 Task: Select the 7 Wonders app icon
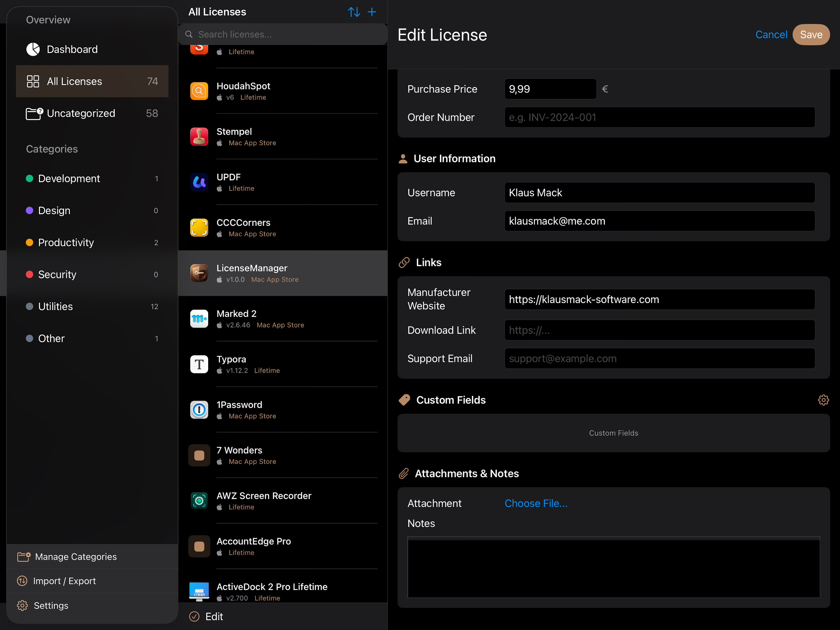coord(199,456)
